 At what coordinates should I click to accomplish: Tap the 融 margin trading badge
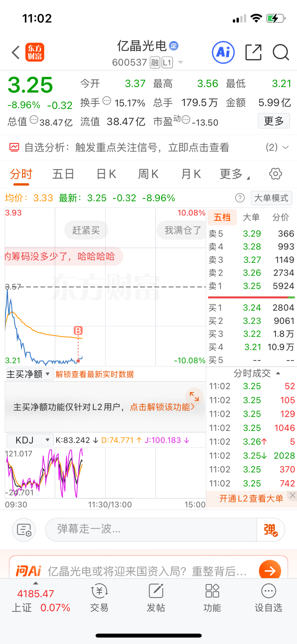(x=155, y=62)
